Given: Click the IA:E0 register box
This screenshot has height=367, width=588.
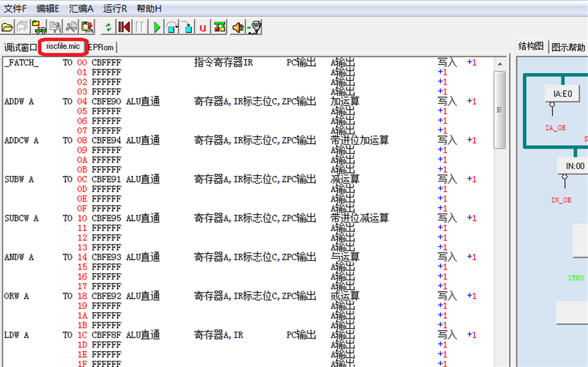Looking at the screenshot, I should coord(562,94).
